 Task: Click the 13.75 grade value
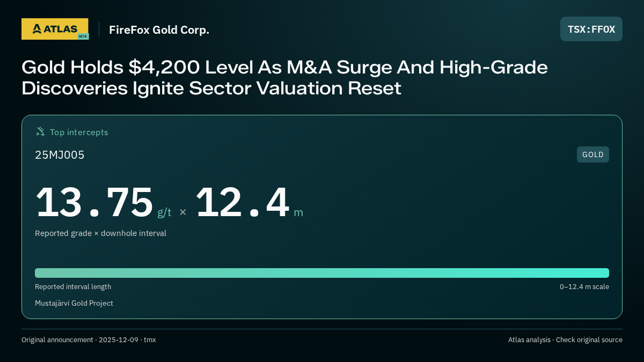click(94, 202)
